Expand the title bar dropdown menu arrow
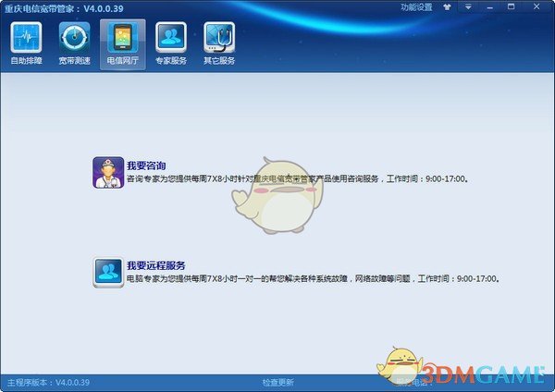The width and height of the screenshot is (555, 392). pos(468,7)
